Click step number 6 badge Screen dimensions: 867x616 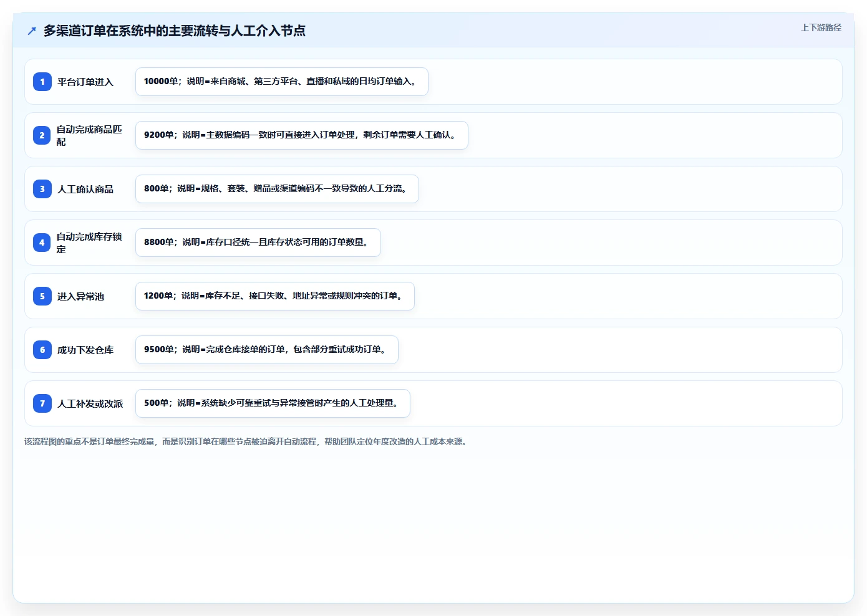(x=42, y=350)
